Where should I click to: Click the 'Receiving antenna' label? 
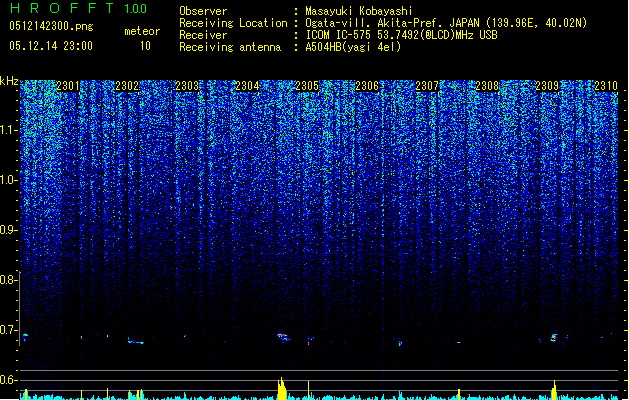point(230,47)
